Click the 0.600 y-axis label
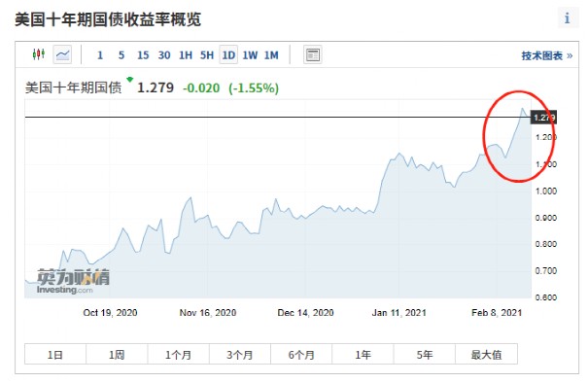This screenshot has width=588, height=383. (x=545, y=297)
